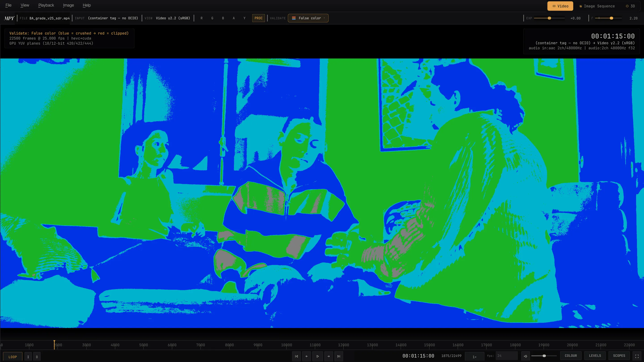Open the COLOUR panel
The width and height of the screenshot is (644, 362).
[571, 356]
